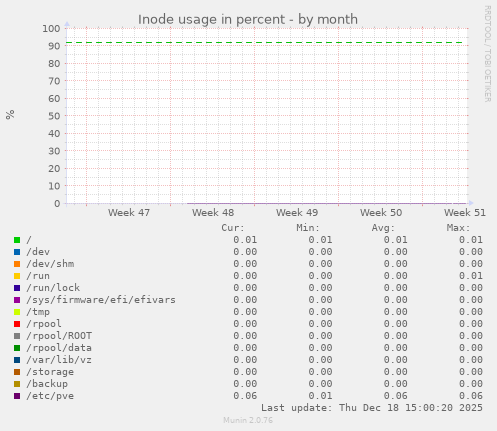Click the dark blue /run/lock swatch
The height and width of the screenshot is (431, 497).
[x=17, y=288]
